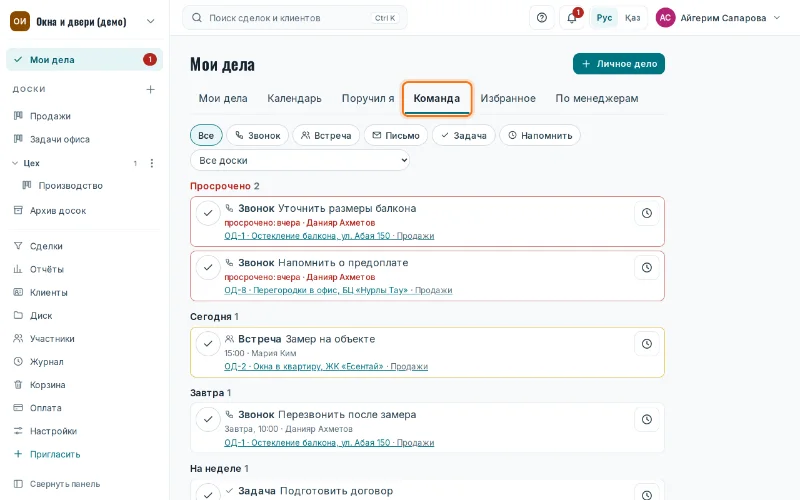Switch language to Рус
800x500 pixels.
click(x=604, y=18)
